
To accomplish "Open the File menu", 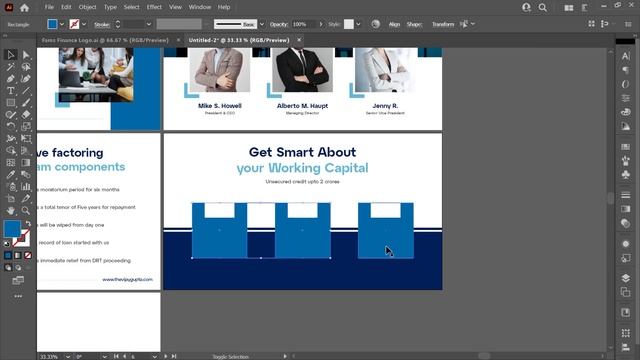I will click(49, 7).
